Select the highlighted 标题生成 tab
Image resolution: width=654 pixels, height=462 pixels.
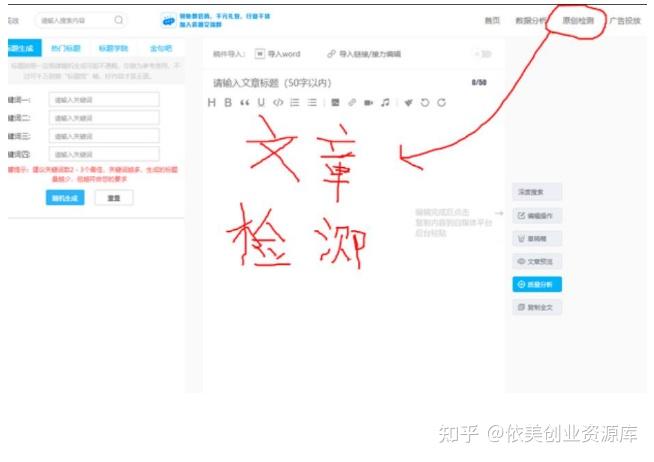pos(25,48)
